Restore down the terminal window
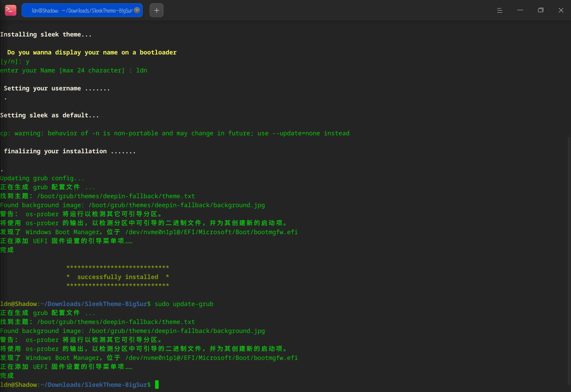The image size is (571, 392). point(540,10)
